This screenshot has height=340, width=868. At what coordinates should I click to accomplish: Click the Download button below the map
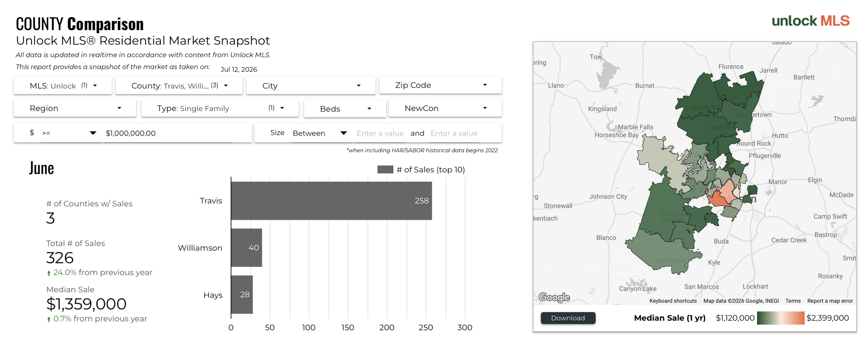pos(568,318)
